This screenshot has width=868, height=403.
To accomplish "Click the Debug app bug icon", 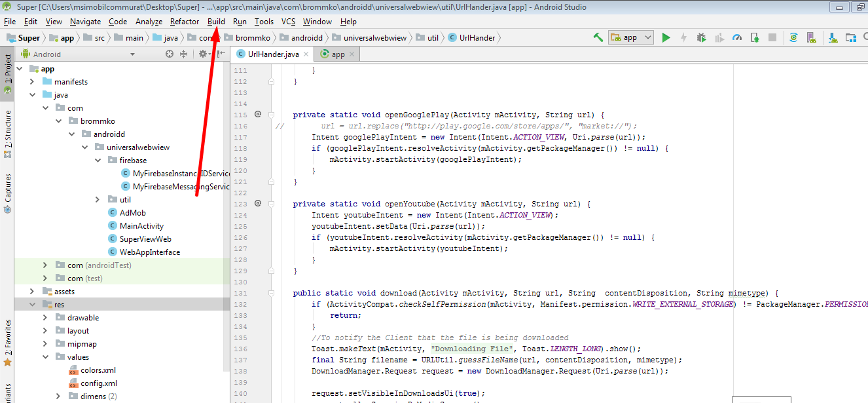I will (x=701, y=37).
